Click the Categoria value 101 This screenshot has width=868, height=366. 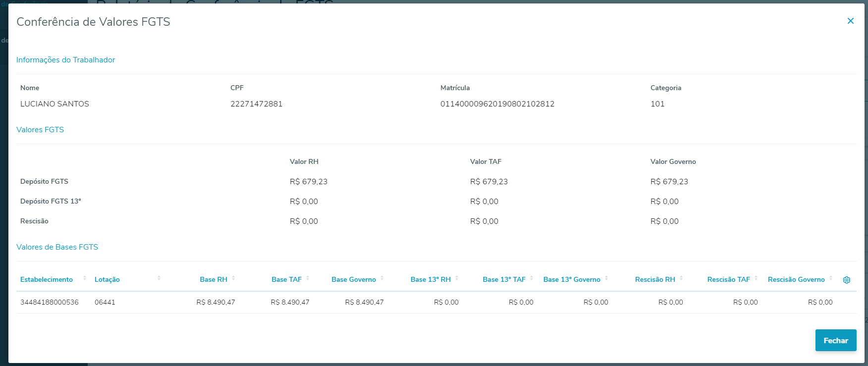(657, 104)
